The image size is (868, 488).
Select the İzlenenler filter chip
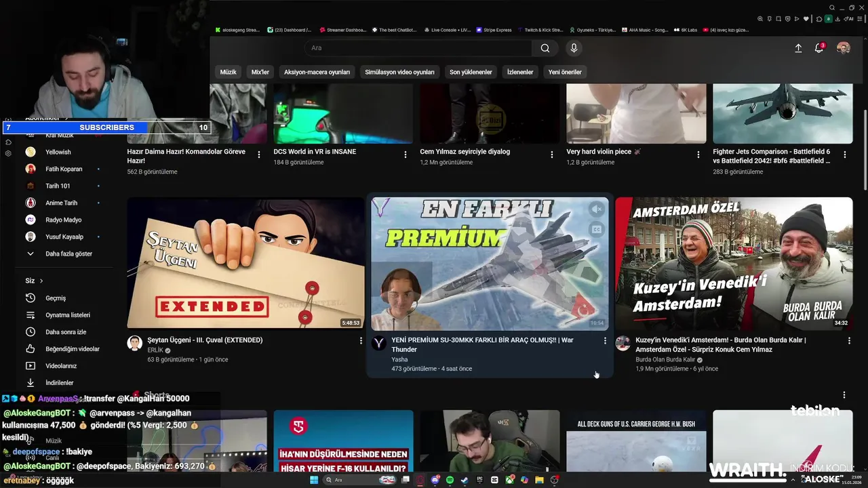[x=520, y=72]
